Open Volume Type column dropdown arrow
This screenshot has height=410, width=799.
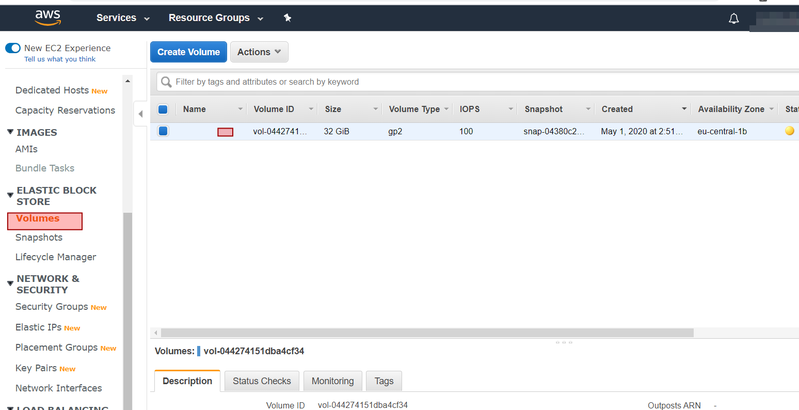pos(446,109)
